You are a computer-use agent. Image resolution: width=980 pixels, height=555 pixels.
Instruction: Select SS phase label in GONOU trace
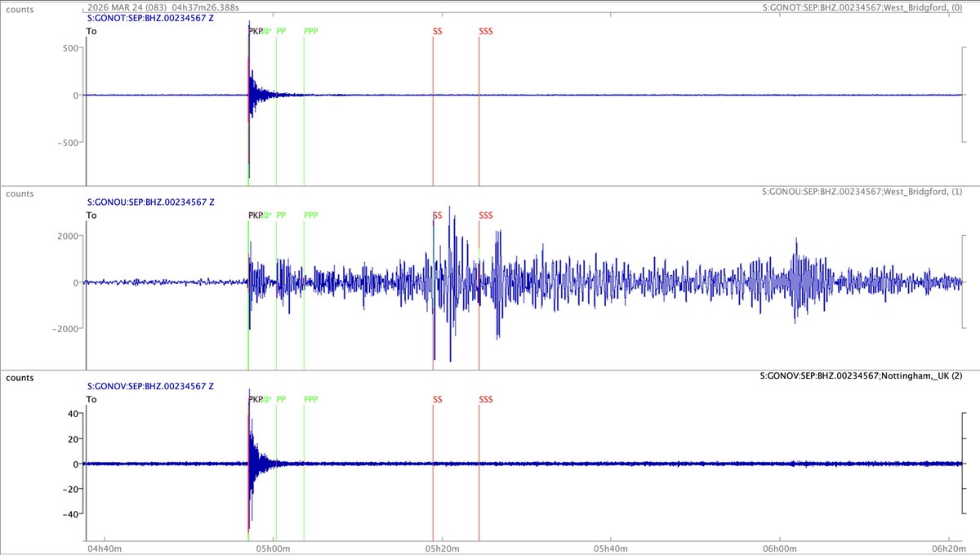click(x=438, y=215)
